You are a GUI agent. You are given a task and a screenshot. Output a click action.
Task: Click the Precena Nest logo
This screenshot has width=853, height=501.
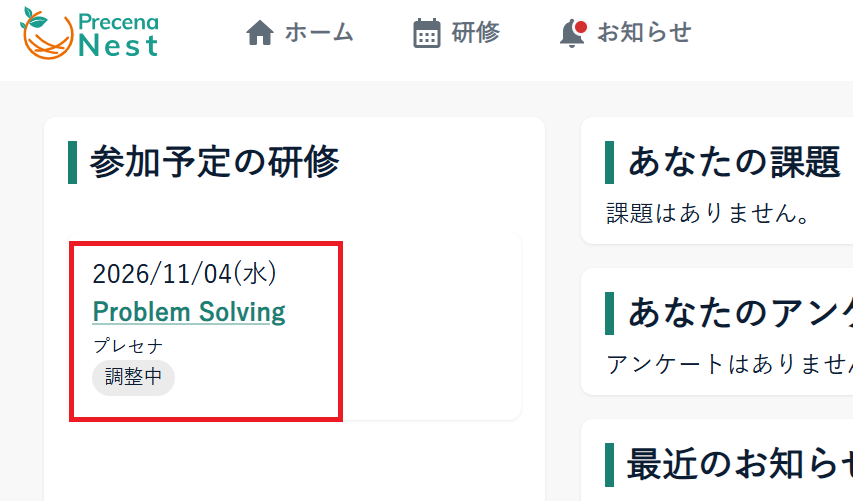pyautogui.click(x=89, y=33)
